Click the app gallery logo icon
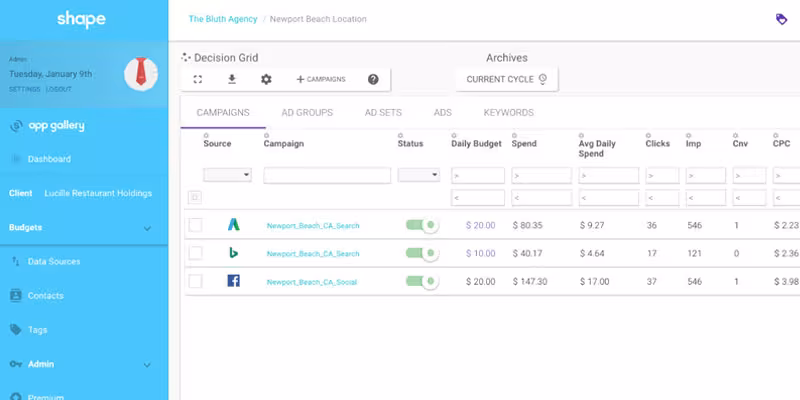Image resolution: width=800 pixels, height=400 pixels. (x=16, y=126)
